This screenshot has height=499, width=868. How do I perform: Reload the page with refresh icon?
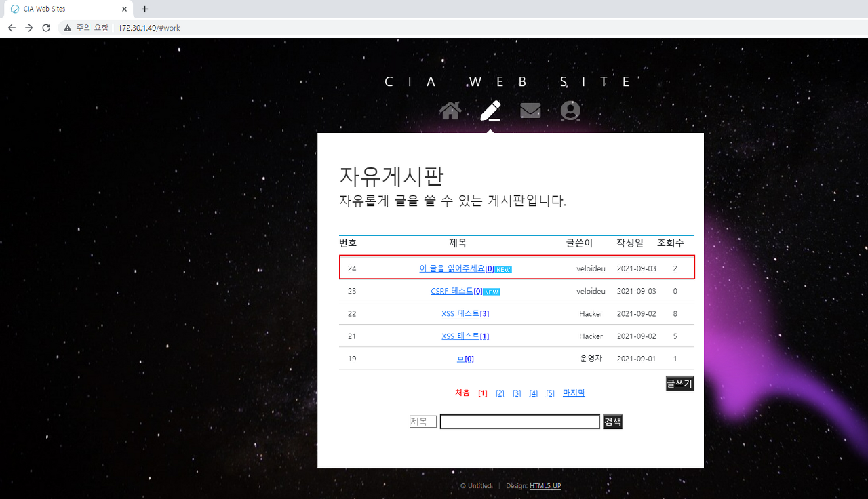[46, 28]
